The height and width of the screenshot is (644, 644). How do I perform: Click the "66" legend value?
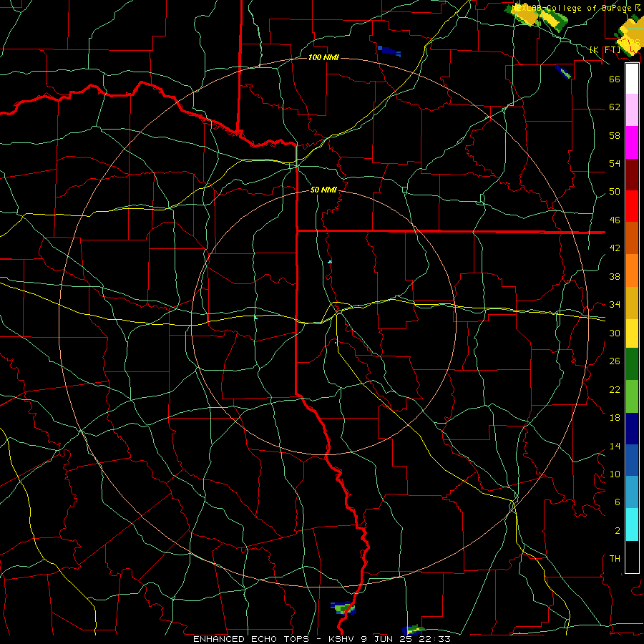click(615, 79)
